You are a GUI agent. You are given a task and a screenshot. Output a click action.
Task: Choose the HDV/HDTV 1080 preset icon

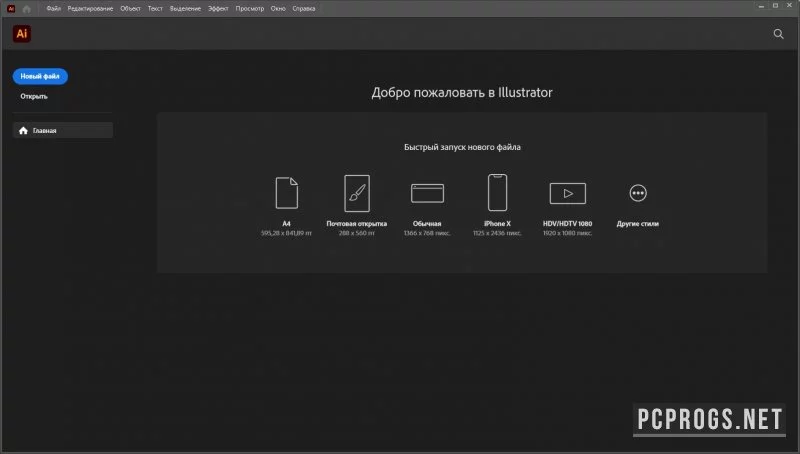click(567, 193)
